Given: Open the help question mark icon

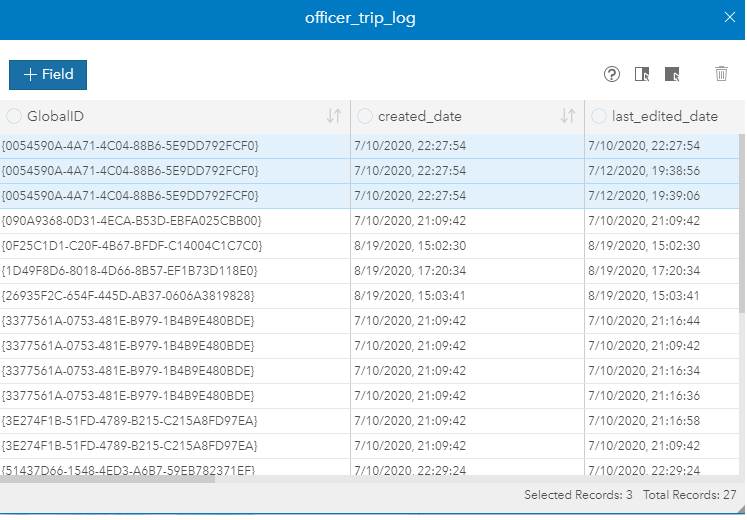Looking at the screenshot, I should click(613, 74).
